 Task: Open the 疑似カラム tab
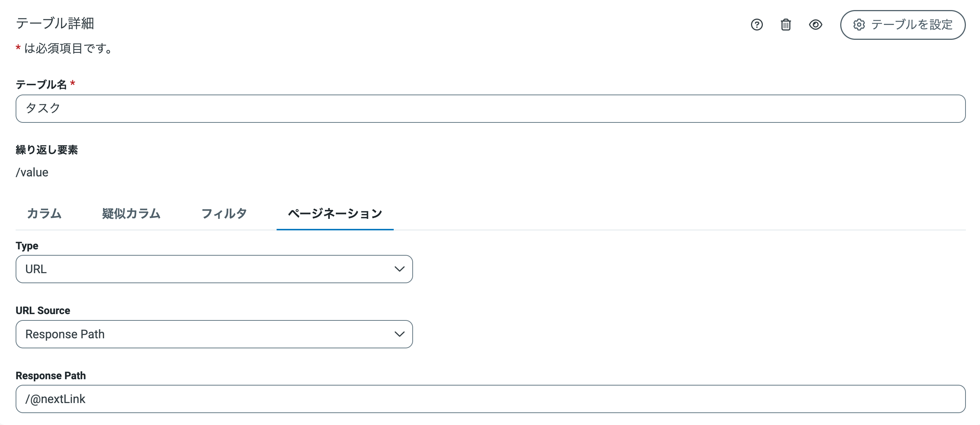click(131, 214)
